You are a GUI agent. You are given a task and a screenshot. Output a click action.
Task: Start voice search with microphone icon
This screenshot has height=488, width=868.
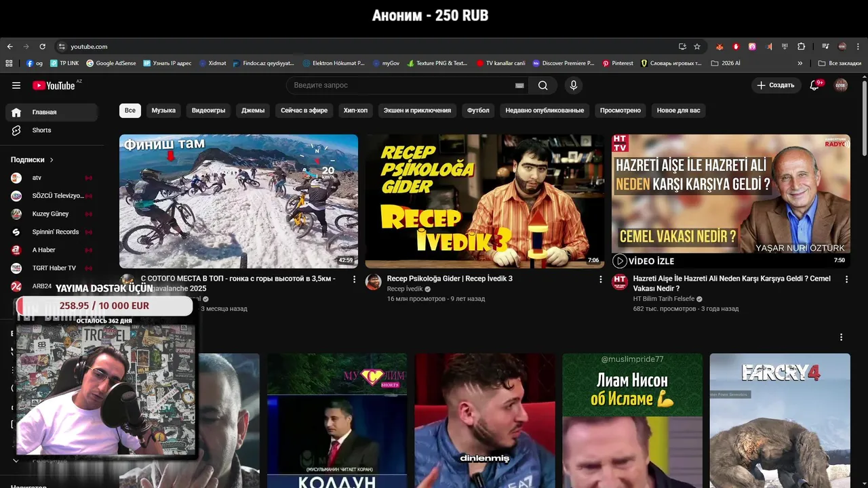[x=574, y=85]
